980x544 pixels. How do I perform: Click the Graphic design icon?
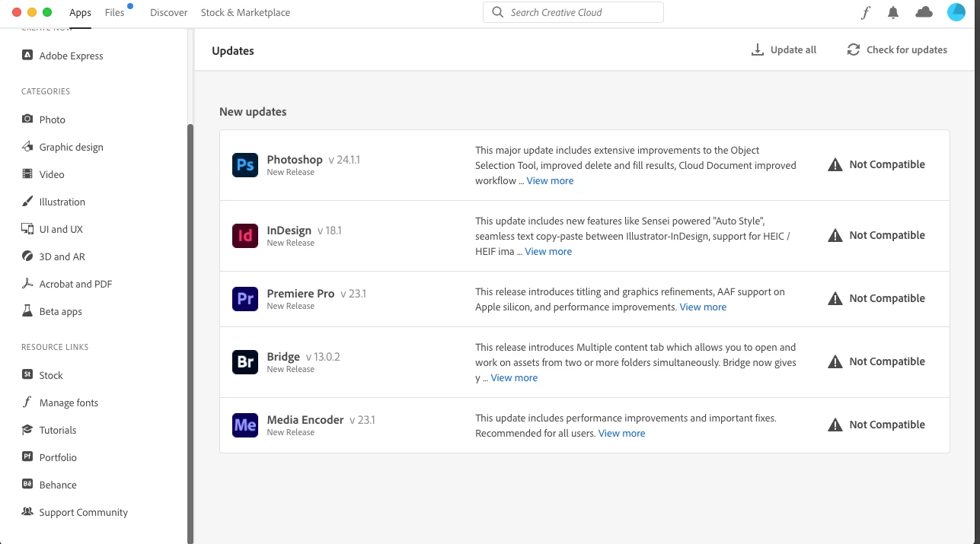coord(27,147)
